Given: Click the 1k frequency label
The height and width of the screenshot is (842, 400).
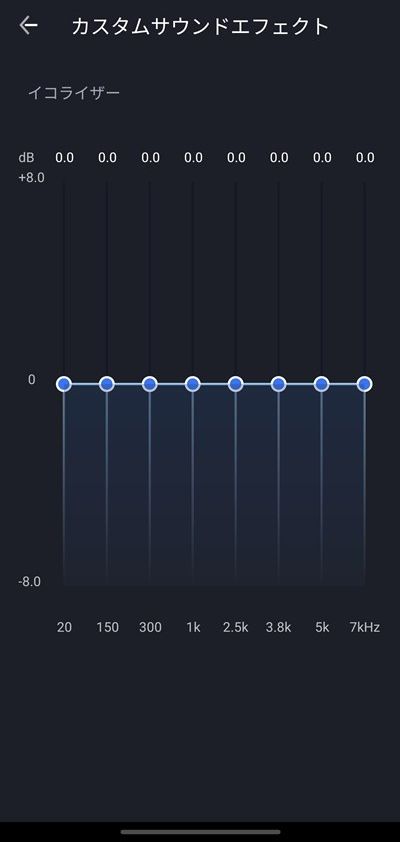Looking at the screenshot, I should coord(193,627).
